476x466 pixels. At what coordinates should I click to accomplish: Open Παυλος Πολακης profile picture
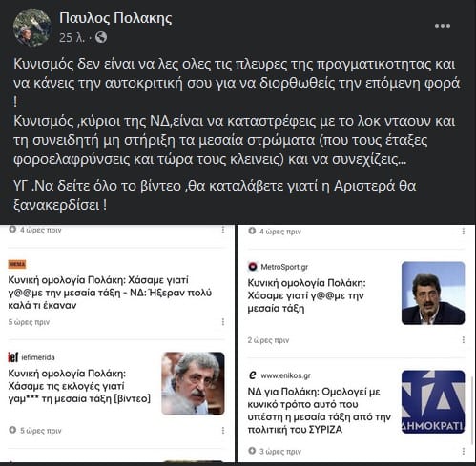coord(31,28)
